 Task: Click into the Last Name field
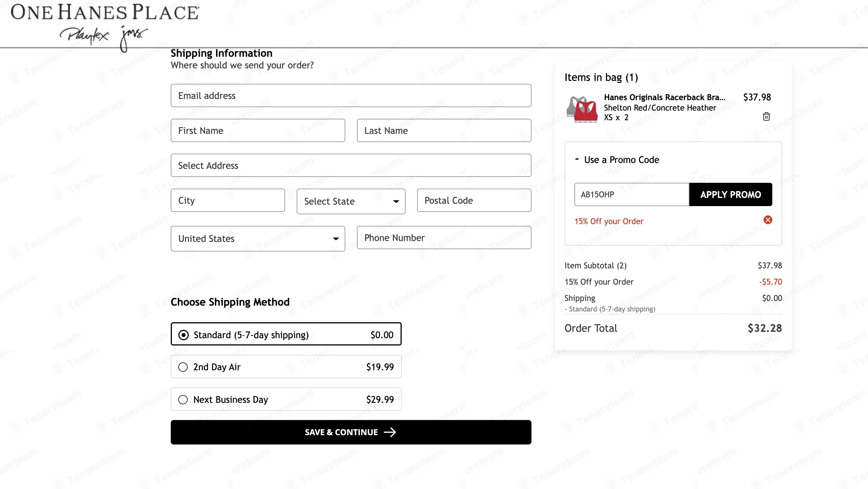click(444, 130)
